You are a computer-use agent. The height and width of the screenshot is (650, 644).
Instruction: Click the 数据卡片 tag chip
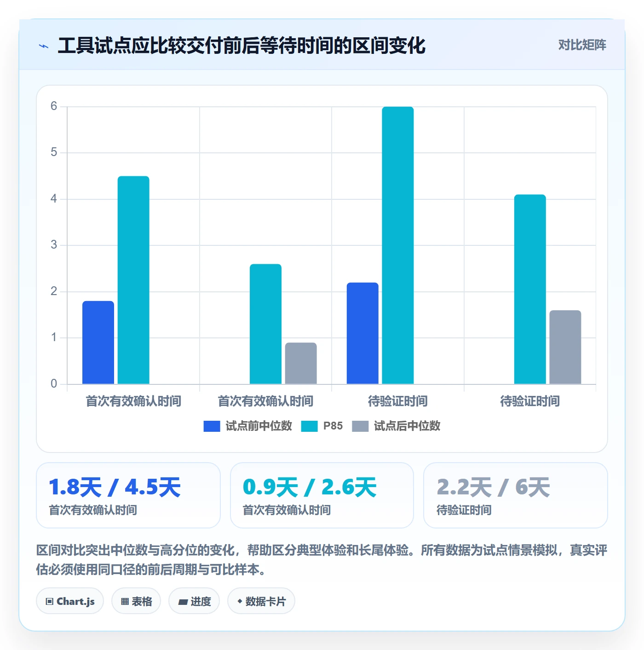(x=261, y=601)
